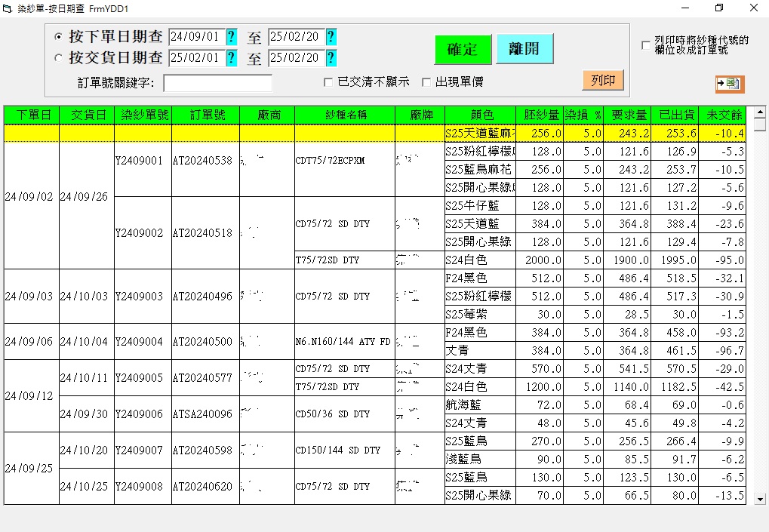The width and height of the screenshot is (769, 532).
Task: Click order number ATSA240096
Action: [x=206, y=414]
